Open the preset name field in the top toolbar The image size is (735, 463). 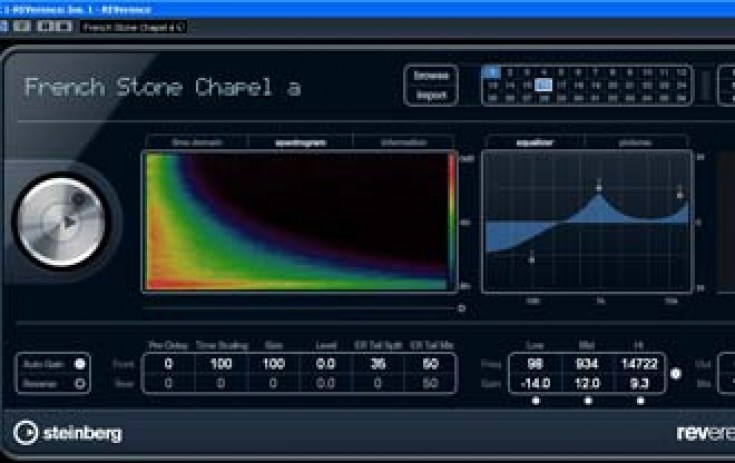134,27
